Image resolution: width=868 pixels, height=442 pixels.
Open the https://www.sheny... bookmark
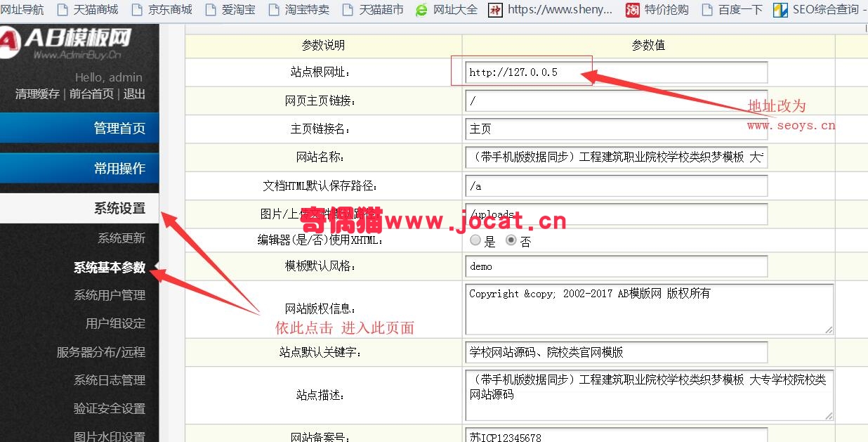[x=551, y=10]
